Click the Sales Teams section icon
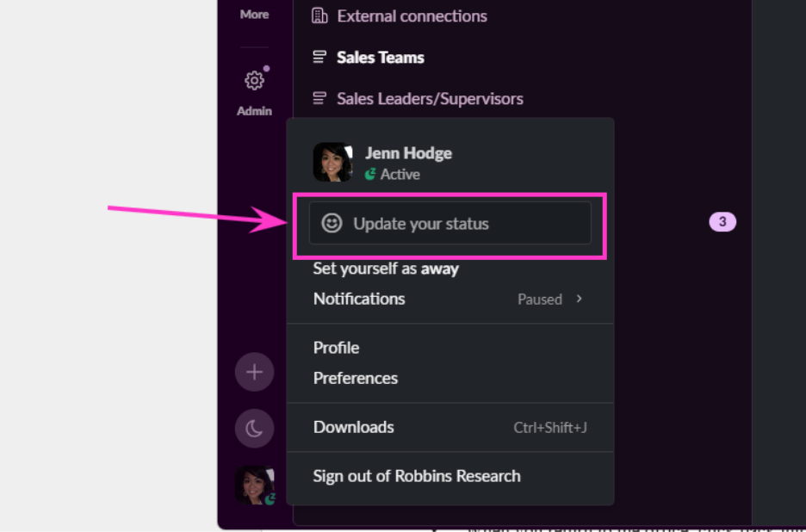 pos(319,57)
